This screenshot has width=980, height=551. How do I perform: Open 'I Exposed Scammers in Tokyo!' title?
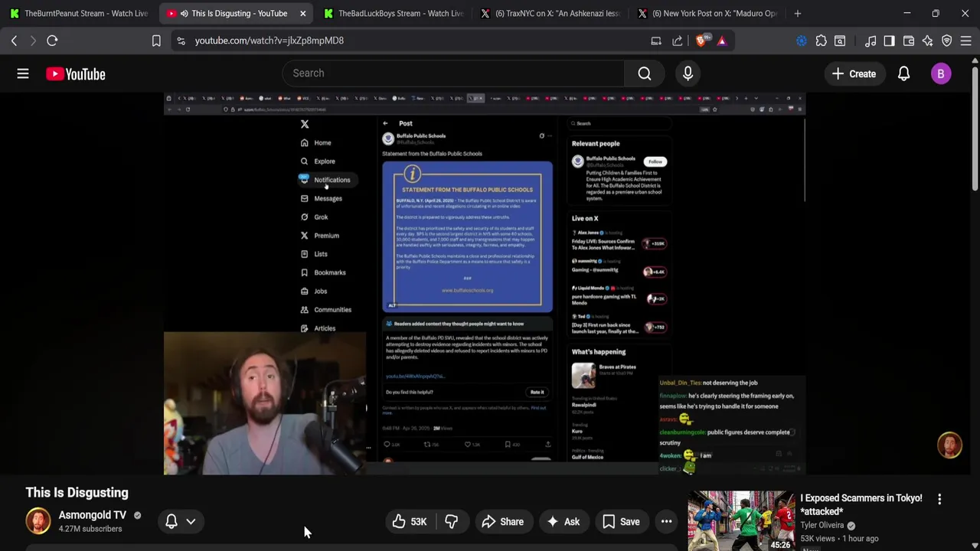click(x=861, y=504)
